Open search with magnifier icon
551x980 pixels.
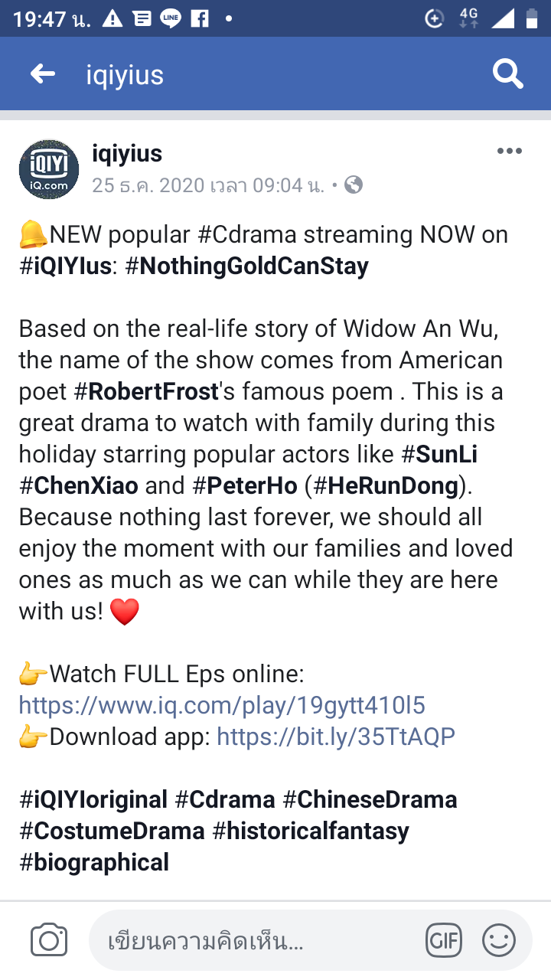[507, 74]
